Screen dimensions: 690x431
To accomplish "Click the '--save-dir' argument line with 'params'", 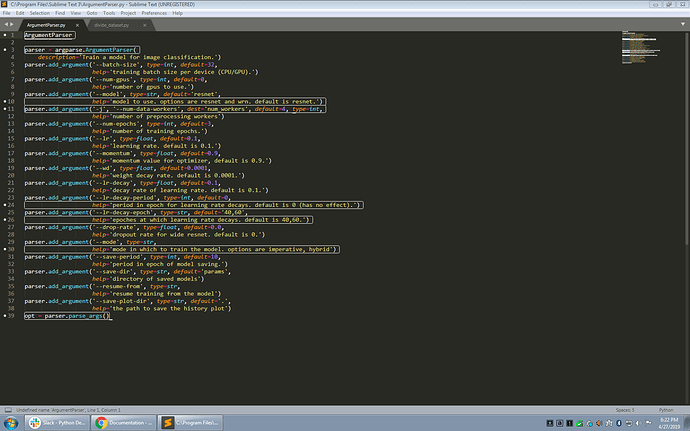I will pyautogui.click(x=128, y=272).
